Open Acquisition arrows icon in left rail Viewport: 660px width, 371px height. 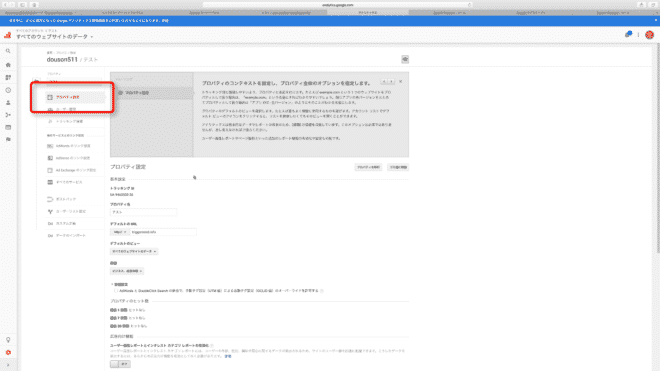click(8, 115)
